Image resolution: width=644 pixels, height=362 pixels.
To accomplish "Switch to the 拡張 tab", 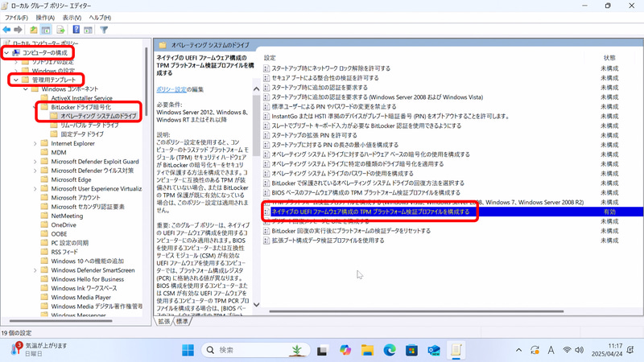I will coord(164,321).
